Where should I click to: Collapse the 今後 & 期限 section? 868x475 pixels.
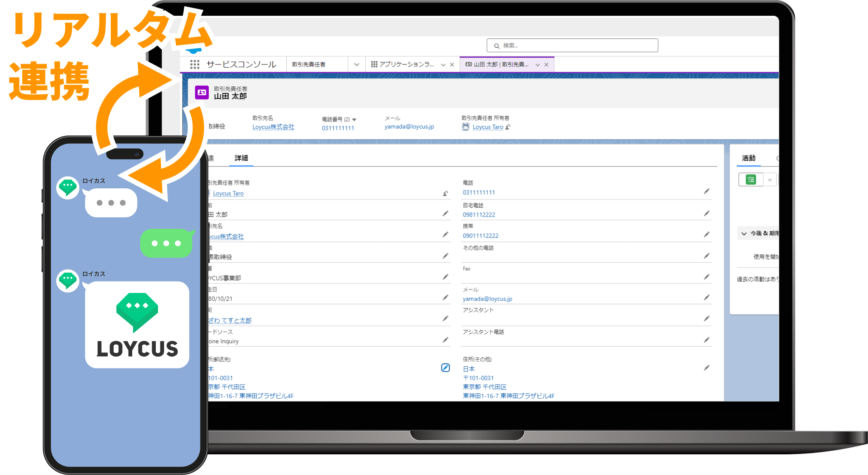click(744, 233)
